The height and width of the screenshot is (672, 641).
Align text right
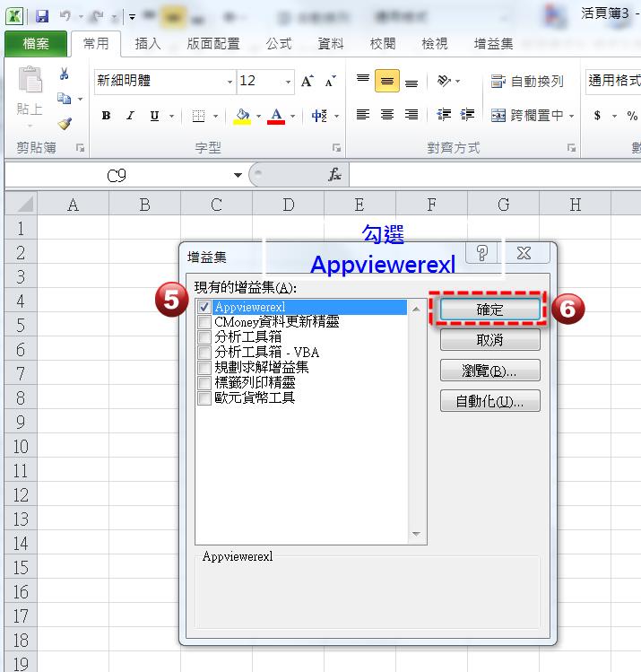[411, 115]
